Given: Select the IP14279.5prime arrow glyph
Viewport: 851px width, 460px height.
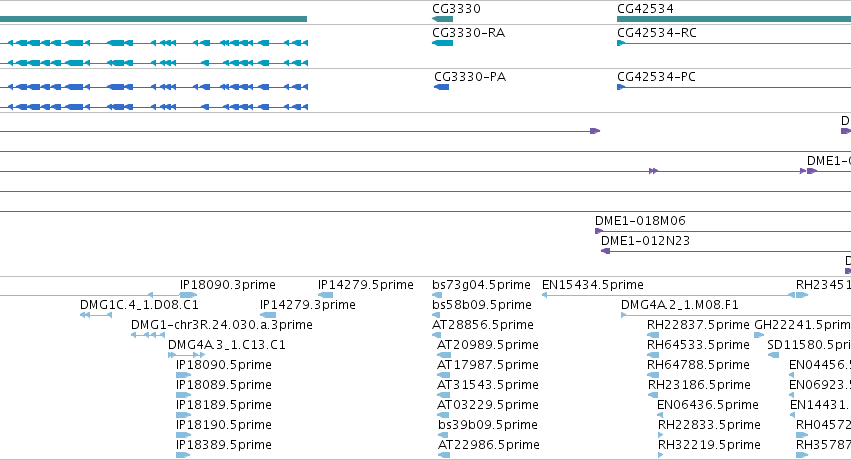Looking at the screenshot, I should click(326, 295).
